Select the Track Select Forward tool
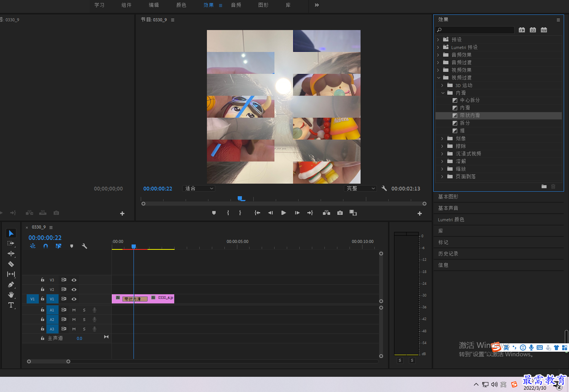Screen dimensions: 569x392 coord(11,243)
